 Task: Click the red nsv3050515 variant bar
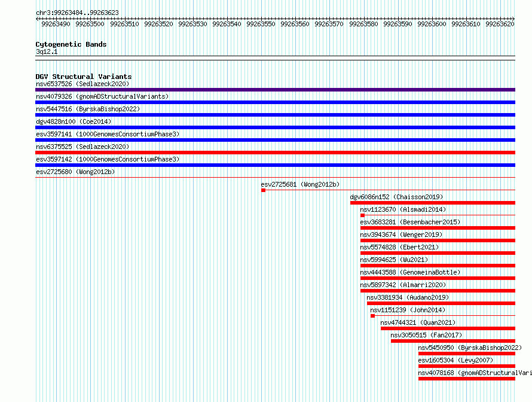[x=453, y=341]
